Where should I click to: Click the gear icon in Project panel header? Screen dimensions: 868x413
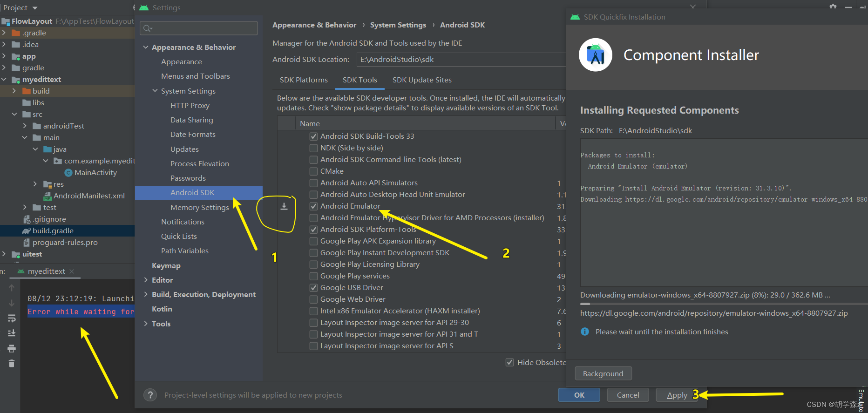pyautogui.click(x=833, y=7)
